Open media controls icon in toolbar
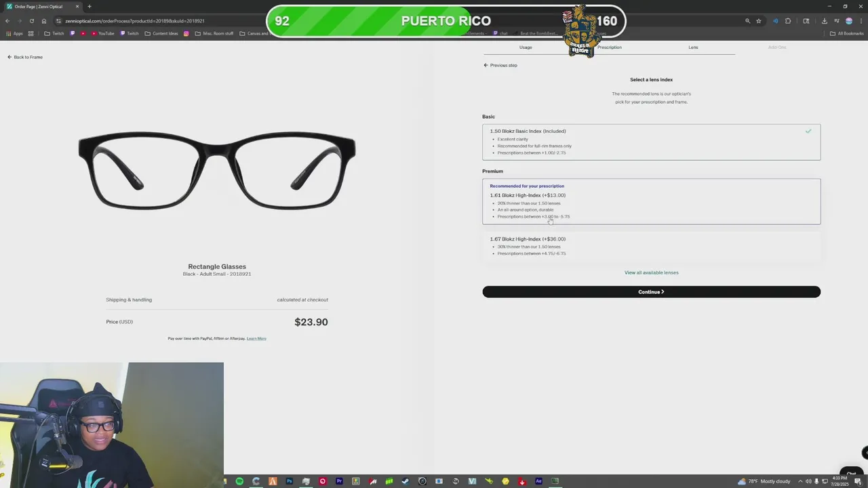The height and width of the screenshot is (488, 868). (x=836, y=21)
